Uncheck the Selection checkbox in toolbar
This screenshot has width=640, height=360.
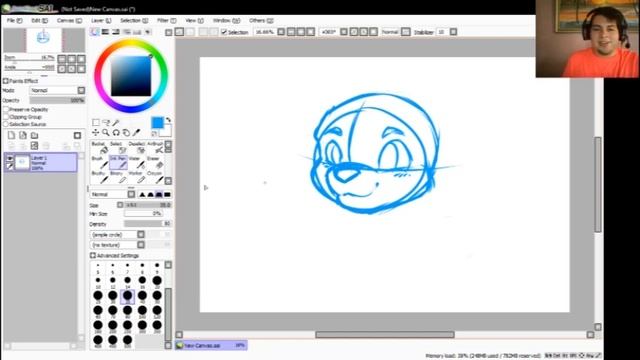224,32
